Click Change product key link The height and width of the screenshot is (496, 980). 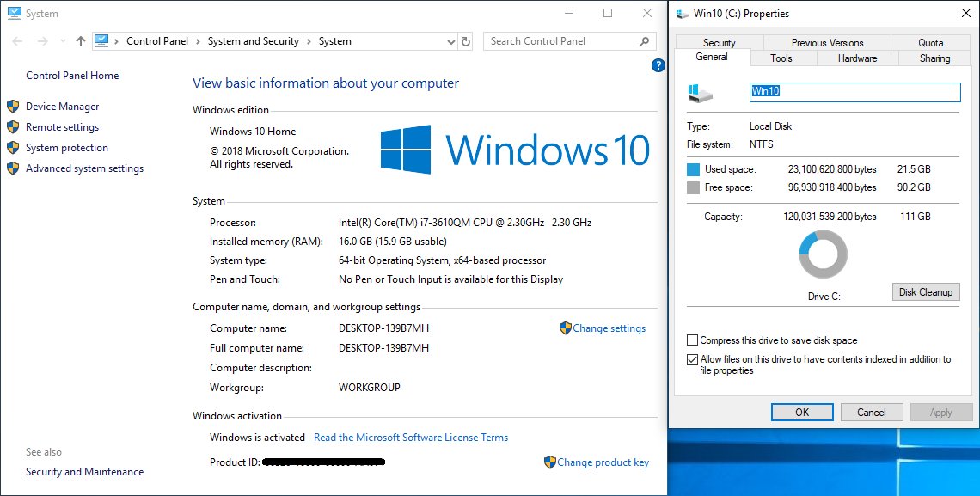(x=603, y=462)
